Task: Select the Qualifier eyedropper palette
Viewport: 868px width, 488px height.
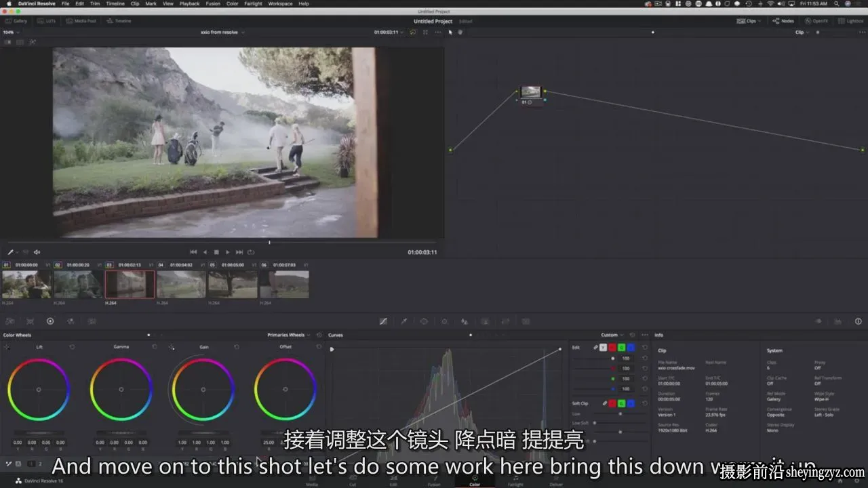Action: tap(403, 321)
